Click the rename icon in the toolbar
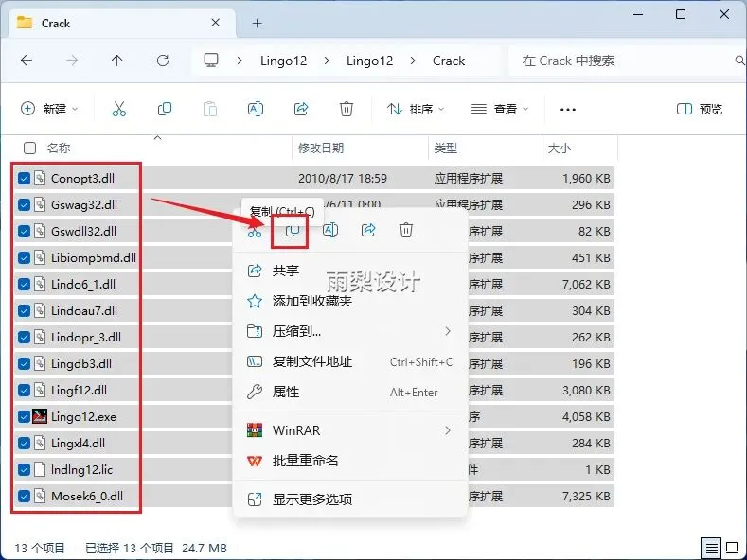Viewport: 747px width, 560px height. (256, 109)
